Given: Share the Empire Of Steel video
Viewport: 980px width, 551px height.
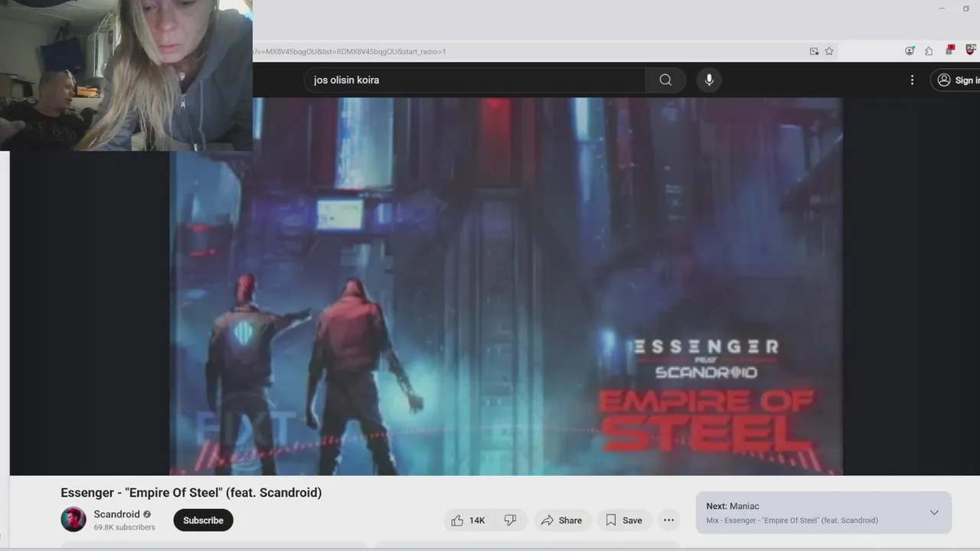Looking at the screenshot, I should coord(562,520).
